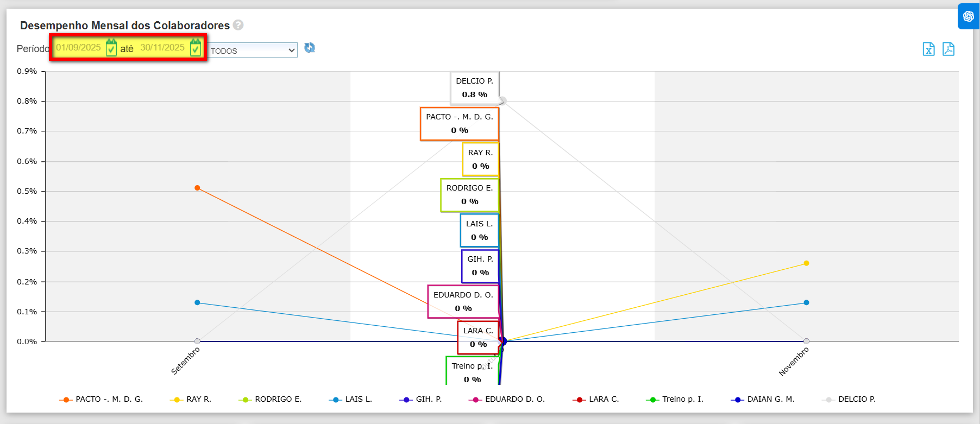Click the end date field 30/11/2025

pos(162,48)
